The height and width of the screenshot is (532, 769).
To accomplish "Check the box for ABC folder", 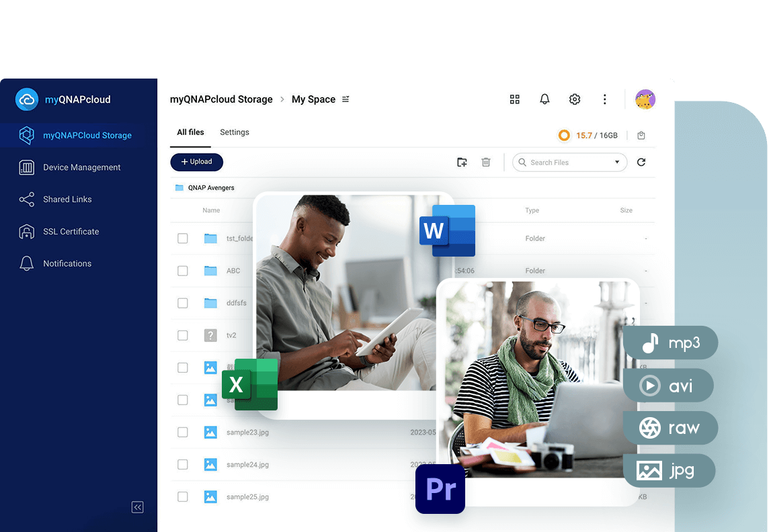I will [x=182, y=271].
